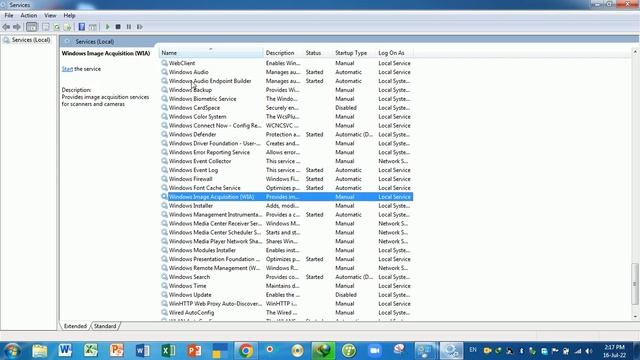Click the Pause Service toolbar icon
Image resolution: width=640 pixels, height=360 pixels.
coord(129,27)
